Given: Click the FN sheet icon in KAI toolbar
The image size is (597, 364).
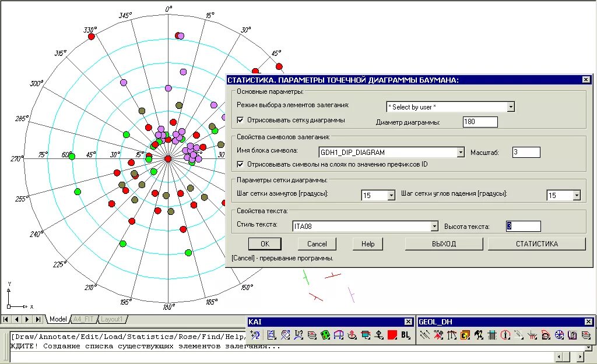Looking at the screenshot, I should [x=272, y=335].
